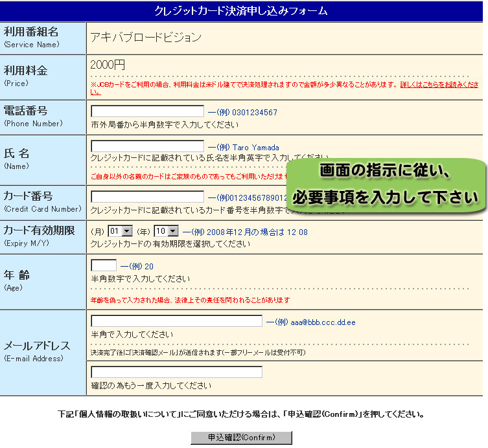The height and width of the screenshot is (448, 488).
Task: Open the expiry month dropdown
Action: click(121, 231)
